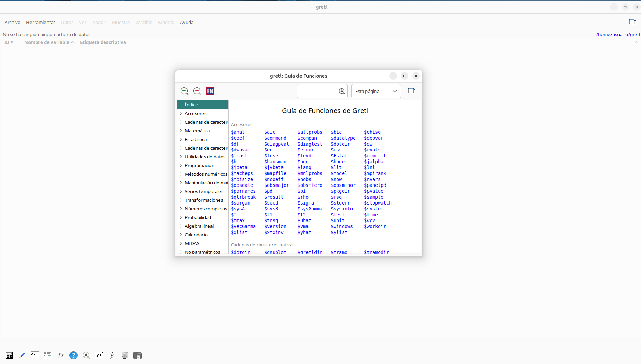Open new script with pencil icon
This screenshot has width=641, height=364.
click(22, 355)
